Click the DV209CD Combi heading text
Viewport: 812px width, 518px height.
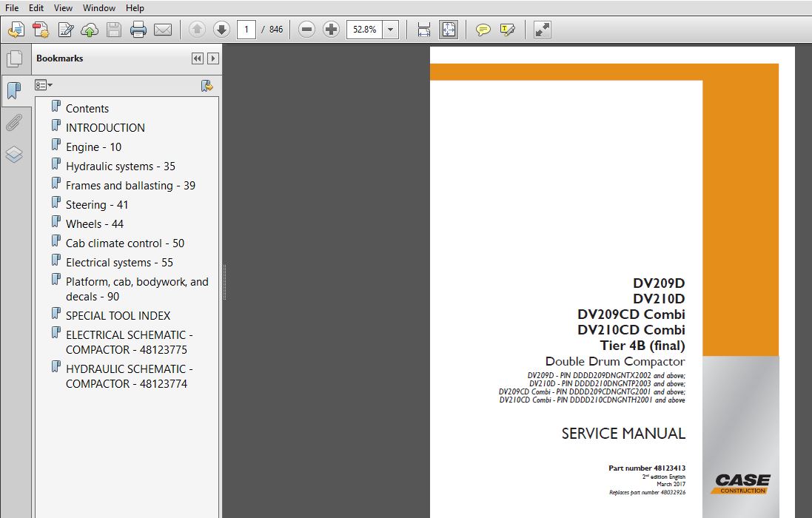click(631, 314)
